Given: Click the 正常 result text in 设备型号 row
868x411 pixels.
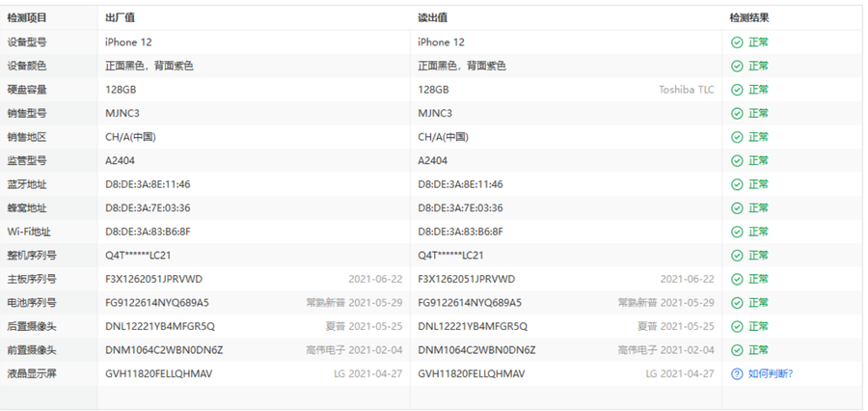Looking at the screenshot, I should tap(758, 42).
